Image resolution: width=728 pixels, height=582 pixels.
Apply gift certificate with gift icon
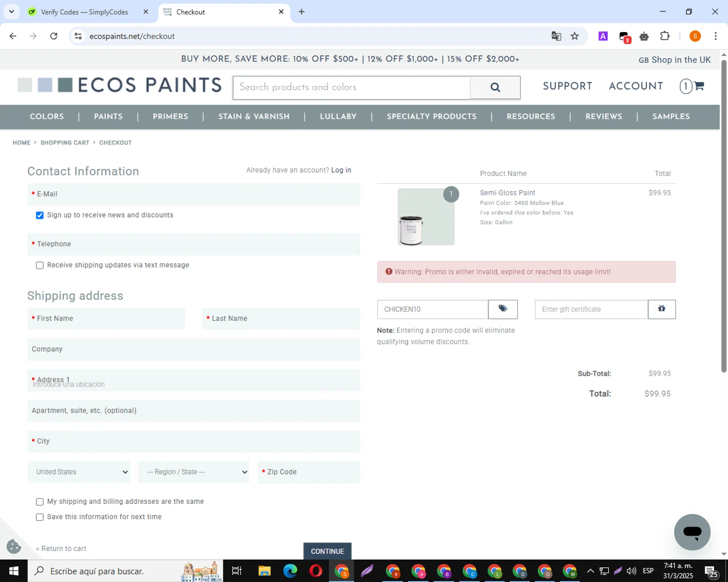[662, 309]
